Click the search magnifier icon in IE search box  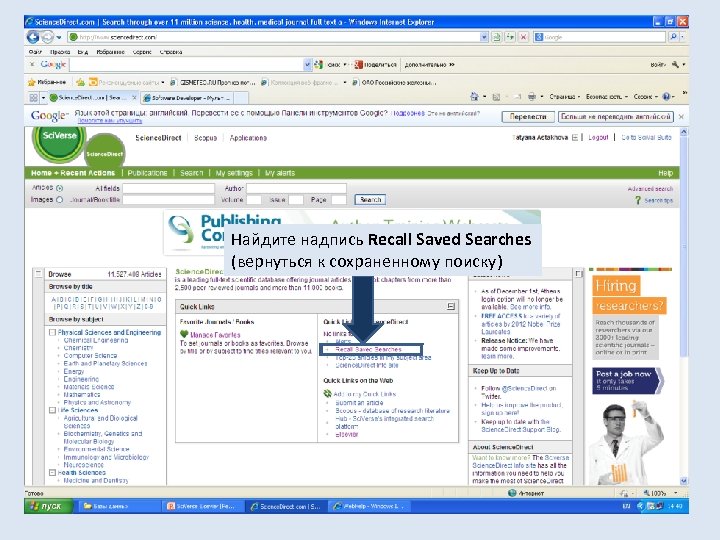click(x=673, y=37)
